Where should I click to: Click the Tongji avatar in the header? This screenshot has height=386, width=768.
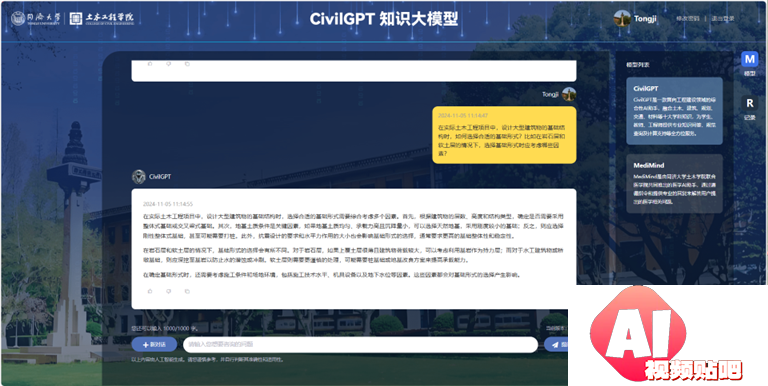click(622, 19)
